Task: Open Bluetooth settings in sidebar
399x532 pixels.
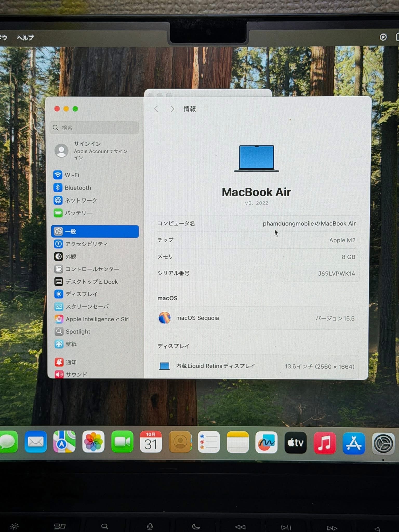Action: tap(77, 188)
